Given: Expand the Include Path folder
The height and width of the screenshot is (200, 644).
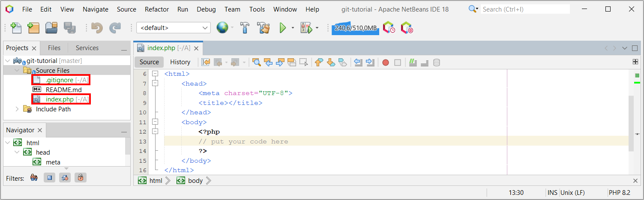Looking at the screenshot, I should click(17, 109).
